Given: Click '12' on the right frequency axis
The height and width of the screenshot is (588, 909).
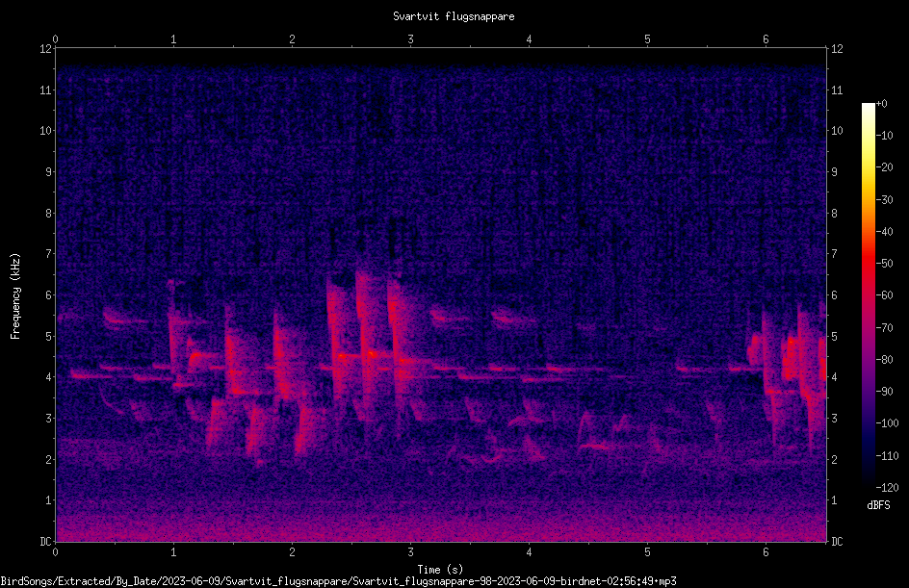Looking at the screenshot, I should [x=837, y=49].
